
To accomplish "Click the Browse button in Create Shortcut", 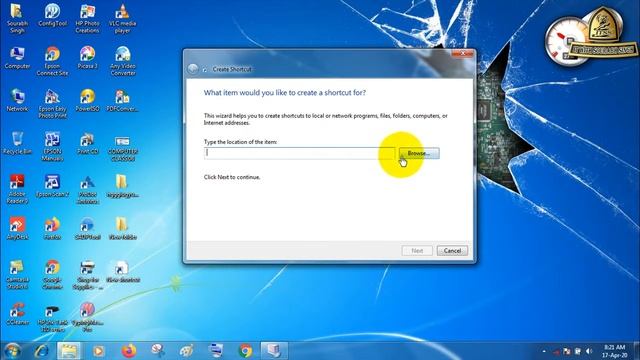I will [x=419, y=153].
